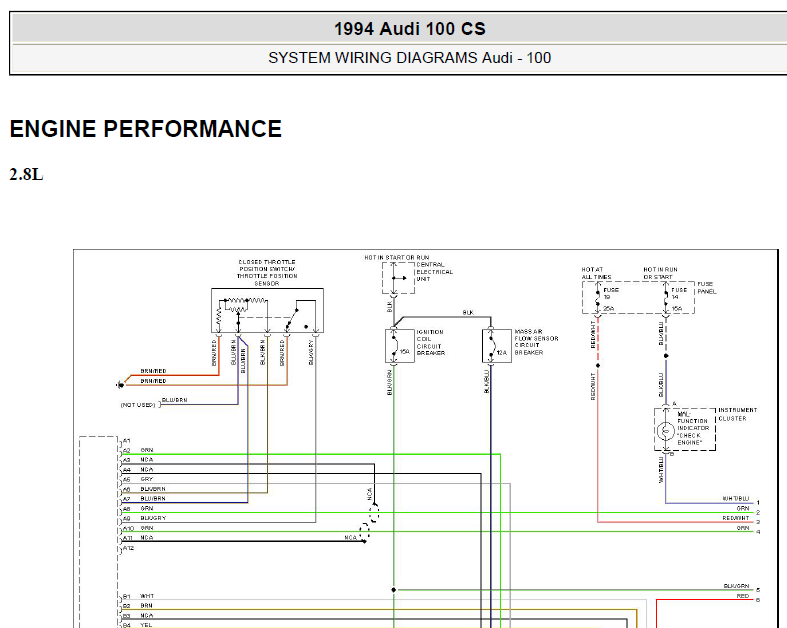Image resolution: width=787 pixels, height=628 pixels.
Task: Click the 'WHT/BLU' wire label at terminal 1
Action: [x=736, y=498]
